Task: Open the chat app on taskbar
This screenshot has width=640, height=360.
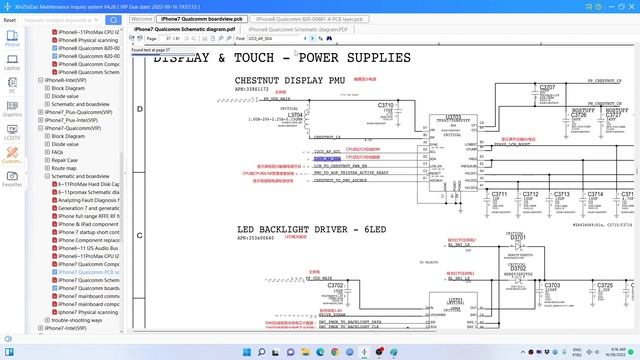Action: point(291,352)
